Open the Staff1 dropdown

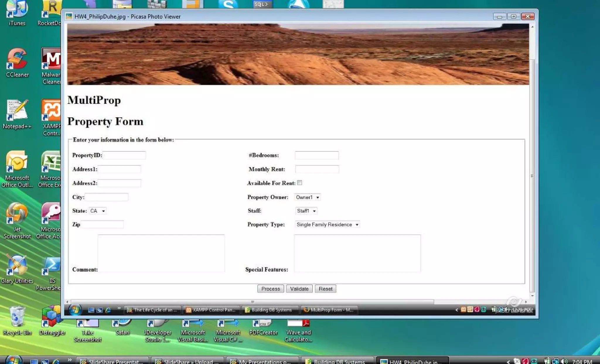click(x=306, y=211)
